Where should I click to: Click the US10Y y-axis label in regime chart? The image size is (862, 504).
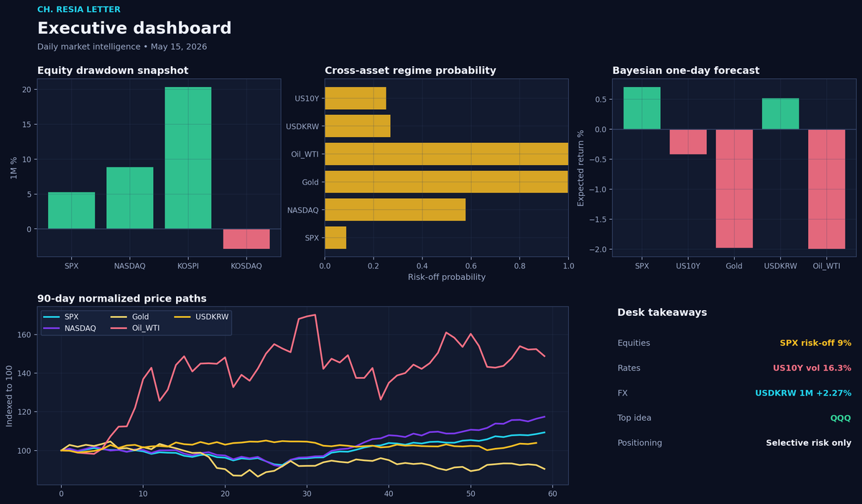pyautogui.click(x=307, y=98)
